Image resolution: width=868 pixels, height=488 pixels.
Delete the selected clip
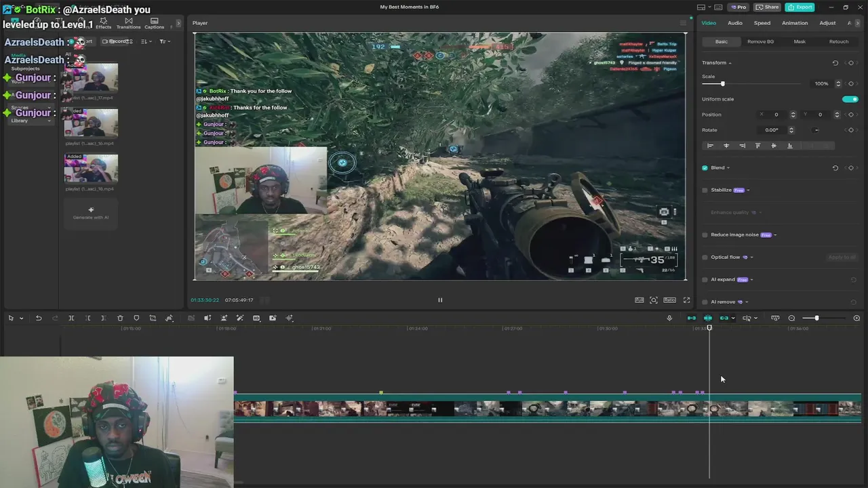(x=120, y=318)
